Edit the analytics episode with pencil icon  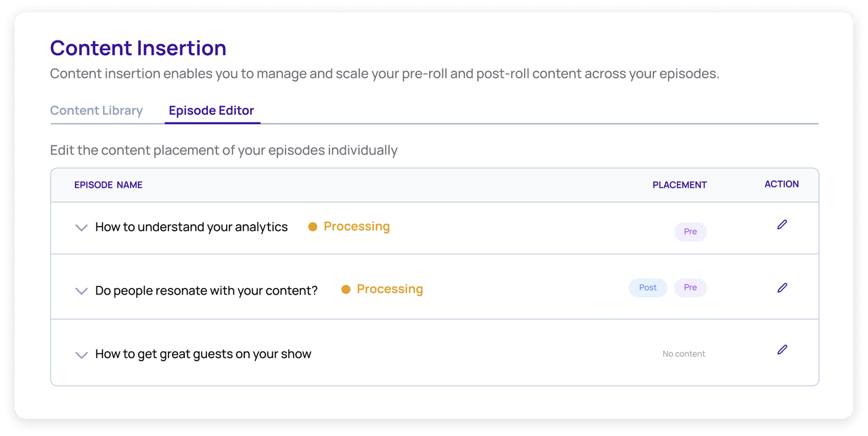[782, 225]
